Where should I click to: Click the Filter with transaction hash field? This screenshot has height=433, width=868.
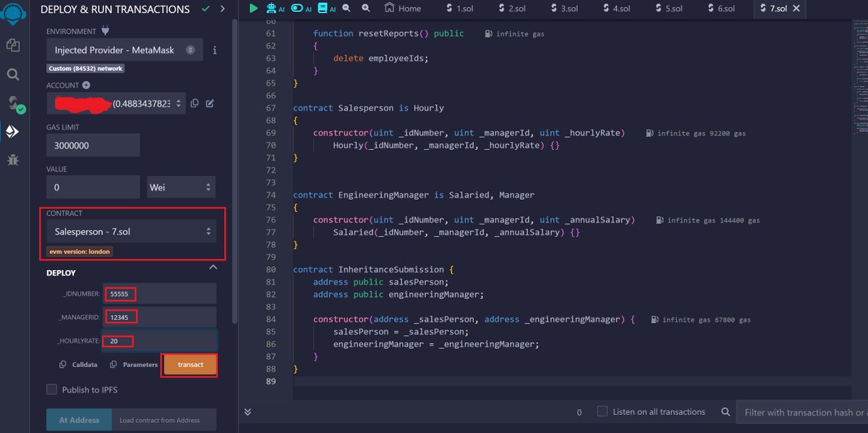(x=802, y=413)
